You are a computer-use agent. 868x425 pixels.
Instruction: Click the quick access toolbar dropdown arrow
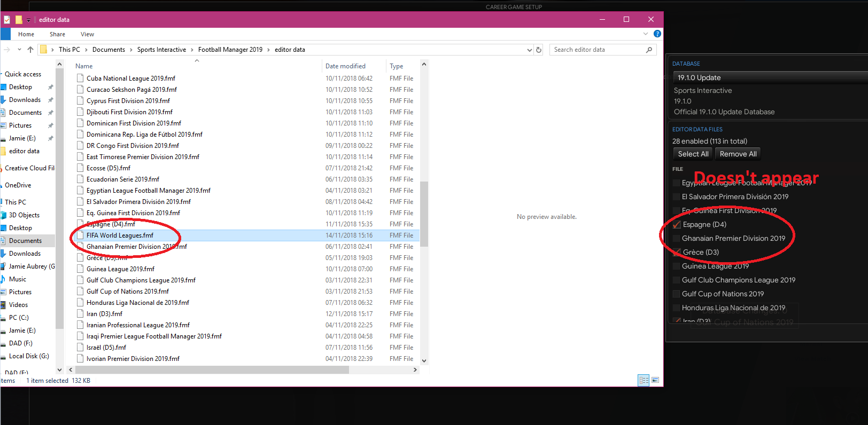click(x=28, y=20)
